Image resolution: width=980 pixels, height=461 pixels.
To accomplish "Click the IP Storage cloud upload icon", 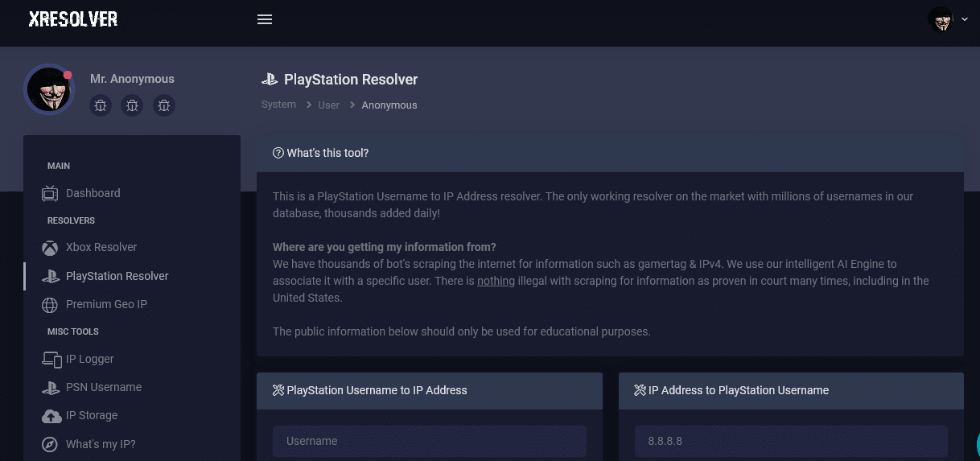I will pyautogui.click(x=51, y=415).
